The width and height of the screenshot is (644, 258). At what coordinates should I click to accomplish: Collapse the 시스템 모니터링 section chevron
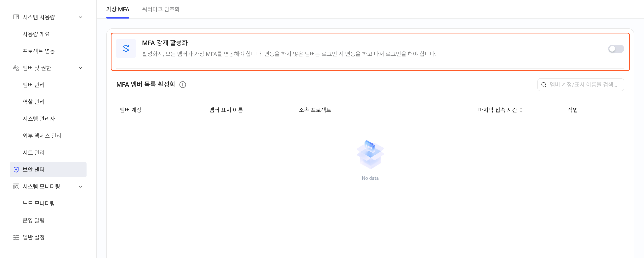pyautogui.click(x=80, y=187)
